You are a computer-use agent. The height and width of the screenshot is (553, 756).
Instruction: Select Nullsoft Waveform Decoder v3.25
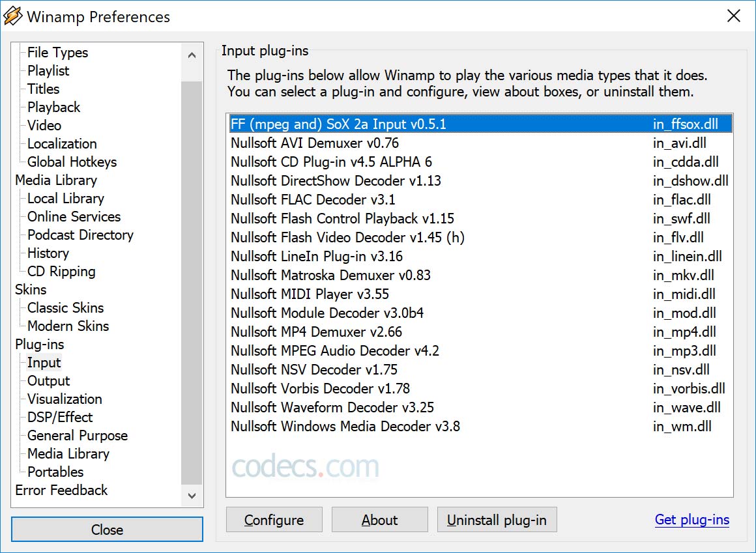pyautogui.click(x=480, y=407)
